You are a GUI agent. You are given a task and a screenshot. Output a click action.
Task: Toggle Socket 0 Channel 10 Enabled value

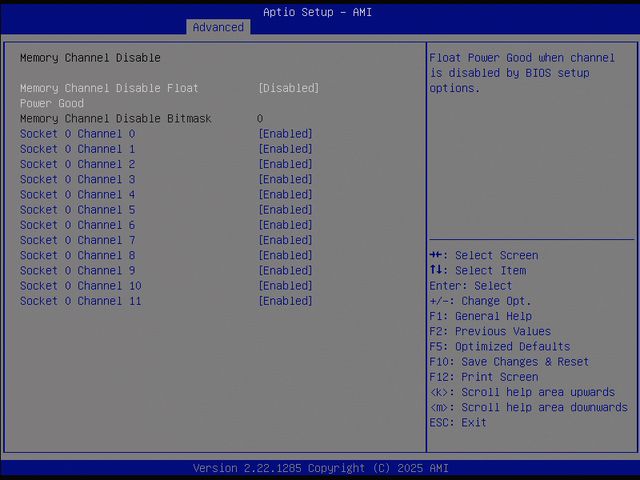point(285,286)
